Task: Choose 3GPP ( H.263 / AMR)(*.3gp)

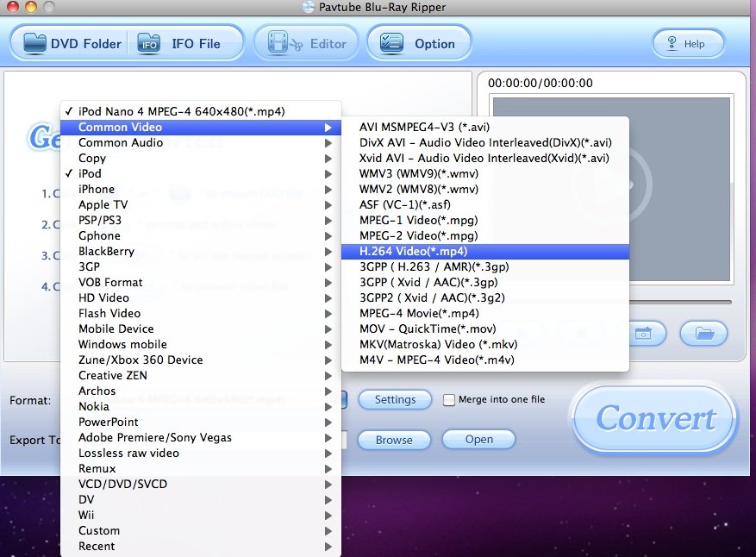Action: (485, 266)
